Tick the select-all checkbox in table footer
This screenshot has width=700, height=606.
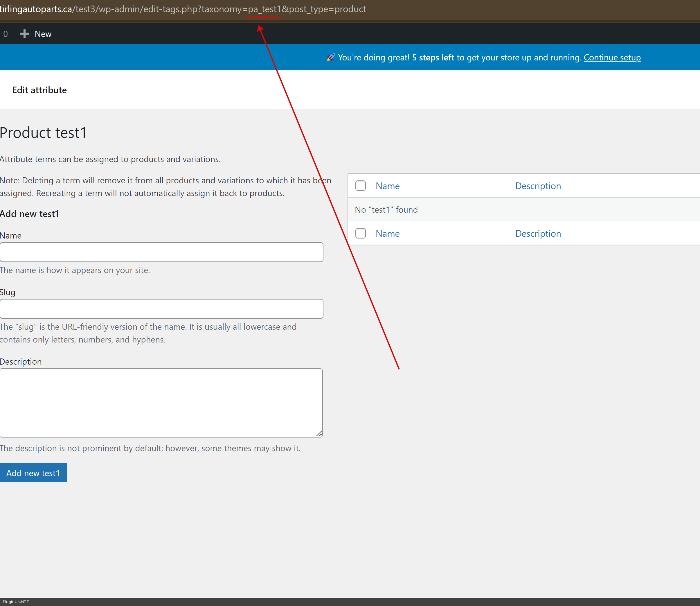(360, 233)
